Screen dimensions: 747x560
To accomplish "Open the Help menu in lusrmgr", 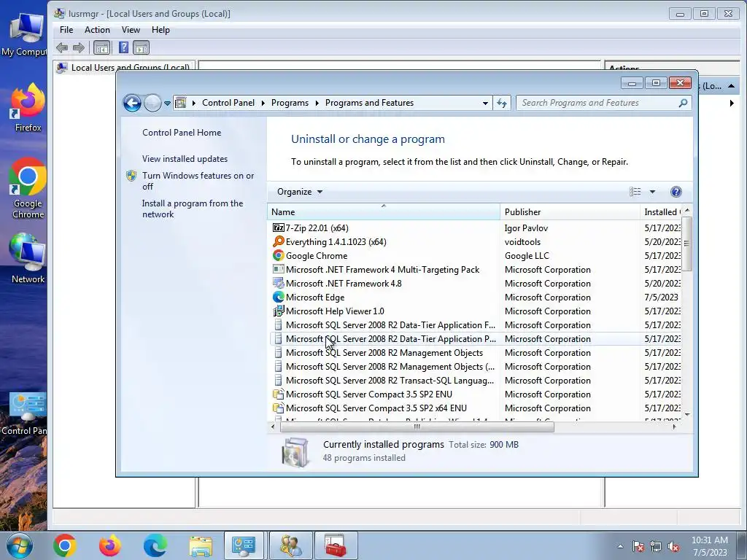I will [160, 29].
